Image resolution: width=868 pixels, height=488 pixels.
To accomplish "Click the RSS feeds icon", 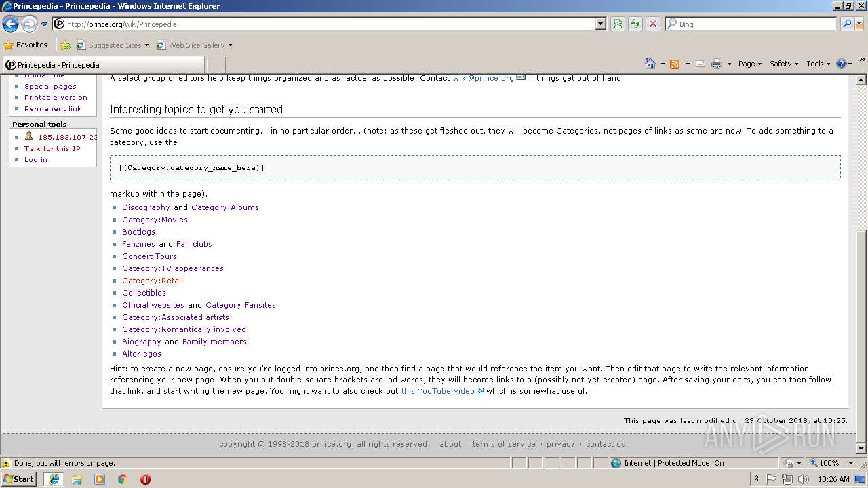I will [x=675, y=64].
